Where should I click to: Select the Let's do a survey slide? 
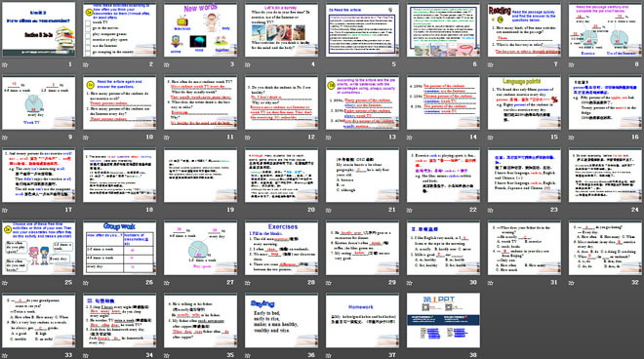pyautogui.click(x=281, y=30)
